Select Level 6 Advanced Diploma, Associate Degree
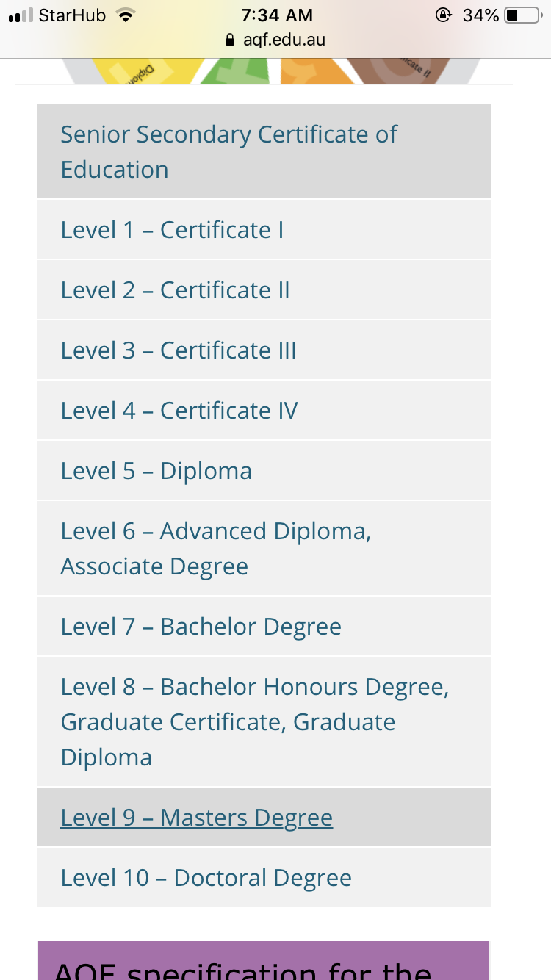551x980 pixels. pyautogui.click(x=215, y=549)
